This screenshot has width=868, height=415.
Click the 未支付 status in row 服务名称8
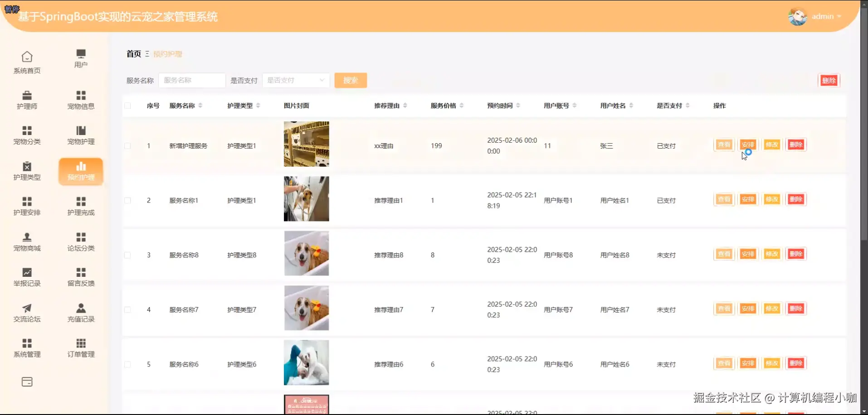point(666,255)
